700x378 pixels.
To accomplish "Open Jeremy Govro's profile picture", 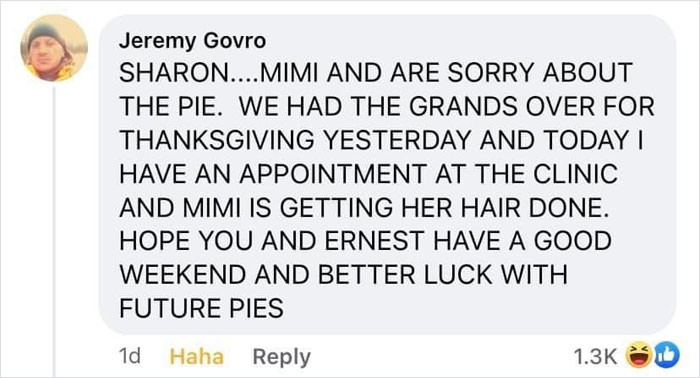I will pyautogui.click(x=54, y=48).
